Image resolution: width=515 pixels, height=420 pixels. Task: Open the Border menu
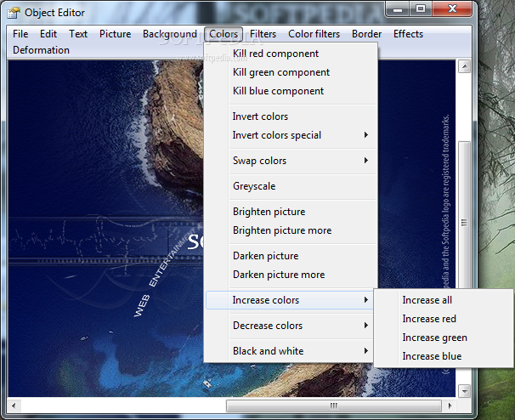coord(366,34)
